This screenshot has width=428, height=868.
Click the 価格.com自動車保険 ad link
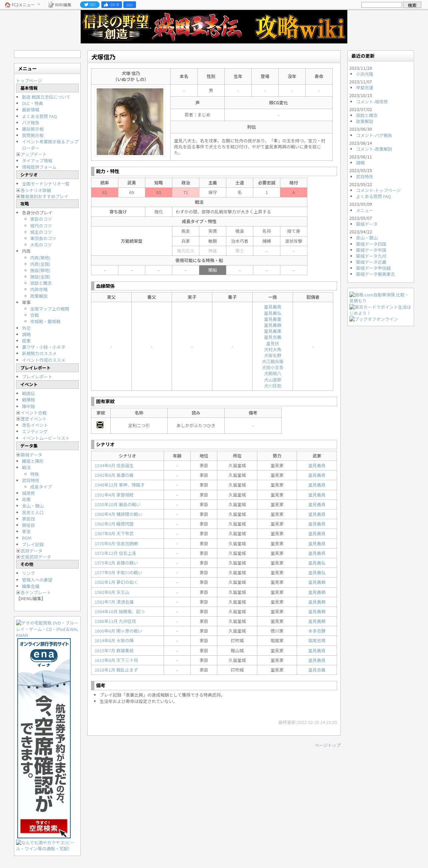[x=379, y=297]
